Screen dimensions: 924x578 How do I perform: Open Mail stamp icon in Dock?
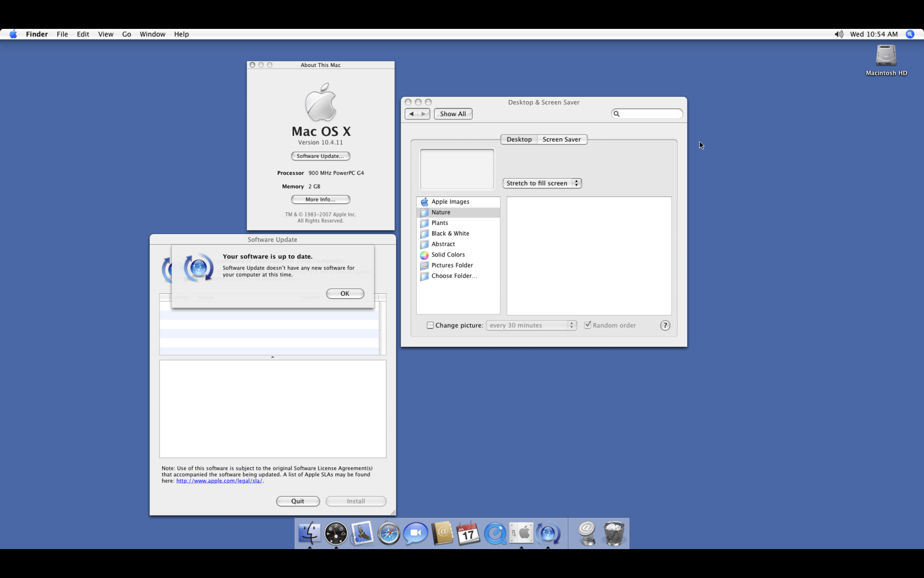(362, 533)
